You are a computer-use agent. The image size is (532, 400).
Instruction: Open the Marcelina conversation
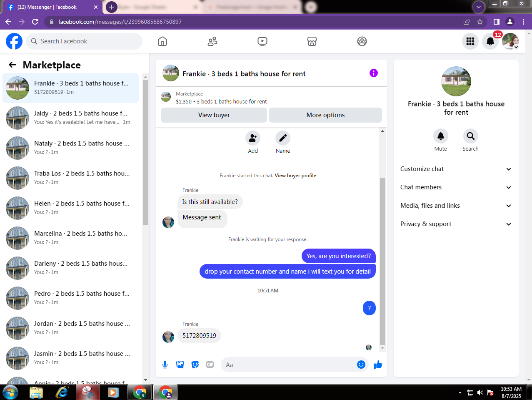71,238
